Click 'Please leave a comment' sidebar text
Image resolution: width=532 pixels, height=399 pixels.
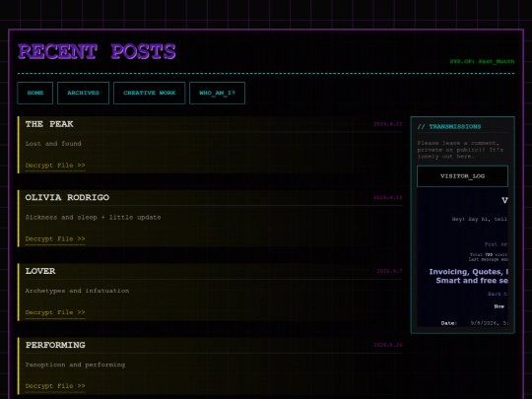460,150
